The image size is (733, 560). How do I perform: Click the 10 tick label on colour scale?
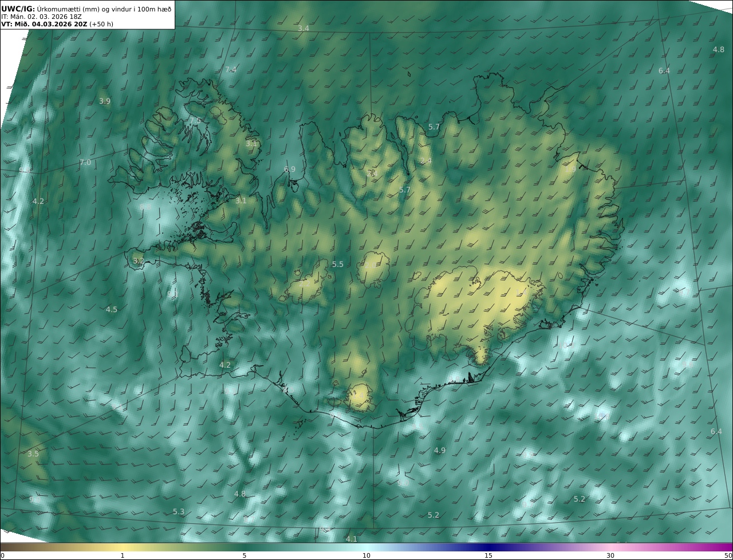pyautogui.click(x=366, y=555)
